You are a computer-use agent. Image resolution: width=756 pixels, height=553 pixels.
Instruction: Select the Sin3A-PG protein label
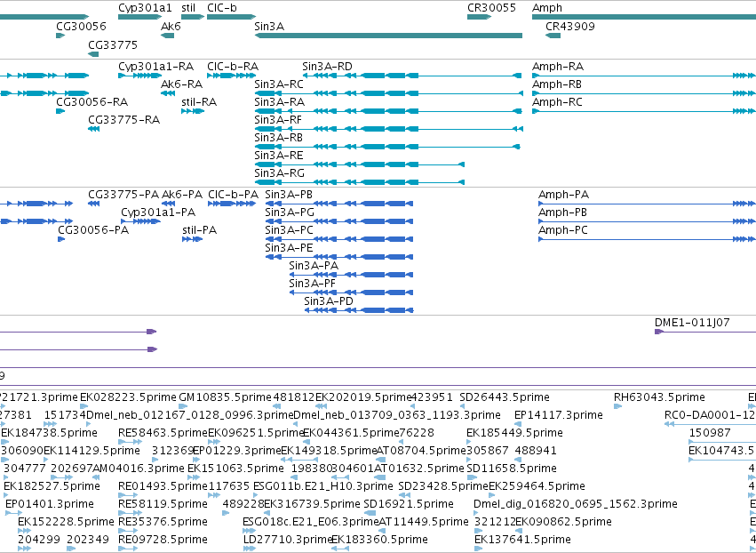point(290,212)
